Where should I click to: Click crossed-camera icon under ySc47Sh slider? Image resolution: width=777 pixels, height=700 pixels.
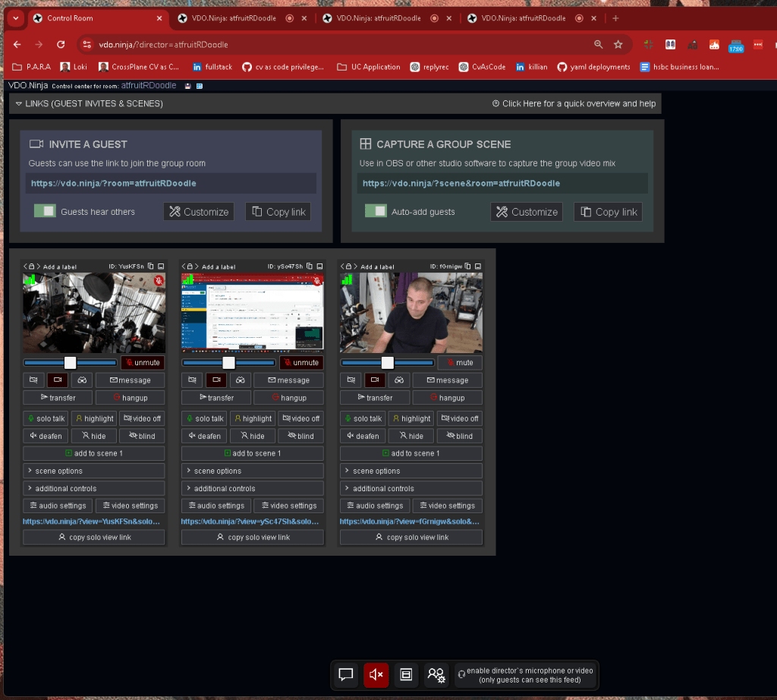point(192,380)
